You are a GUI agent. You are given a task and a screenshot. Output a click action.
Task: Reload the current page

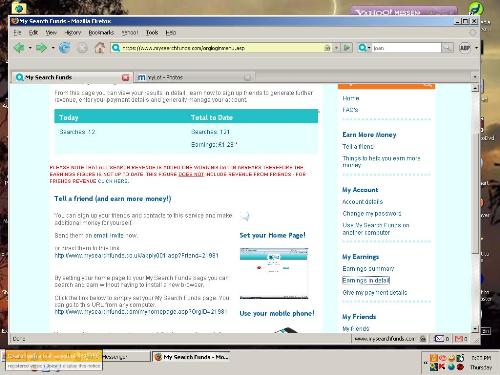pyautogui.click(x=64, y=48)
